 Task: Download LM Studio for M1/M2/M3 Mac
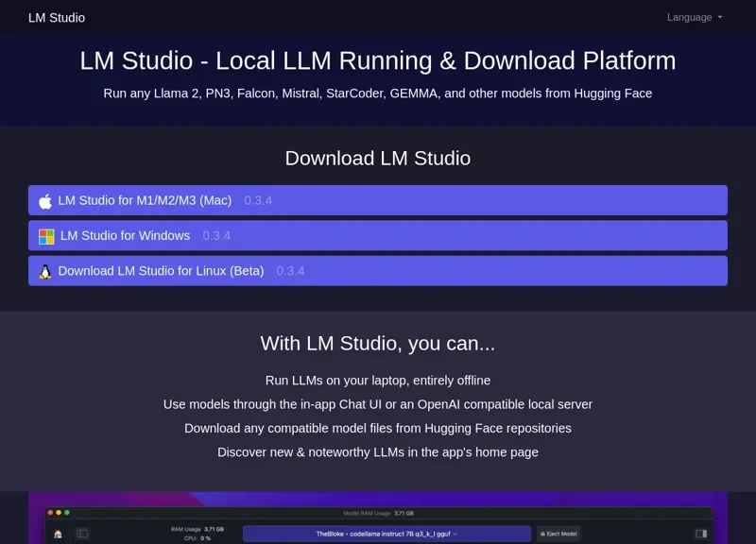[378, 200]
